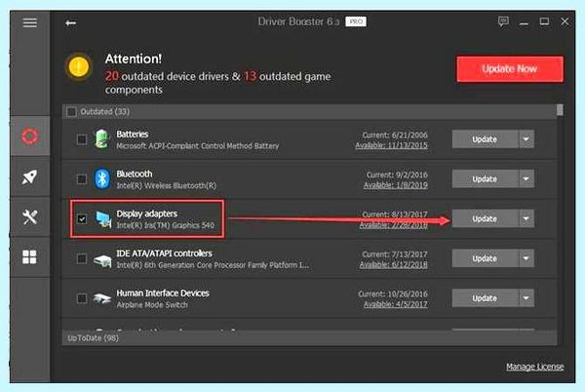585x392 pixels.
Task: Open Batteries available date 11/12/2015 link
Action: (391, 145)
